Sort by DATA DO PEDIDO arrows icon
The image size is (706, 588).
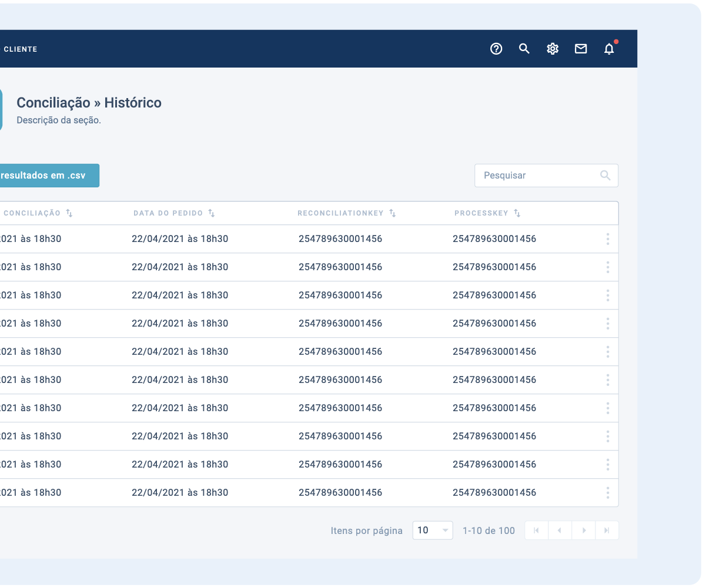[x=212, y=213]
